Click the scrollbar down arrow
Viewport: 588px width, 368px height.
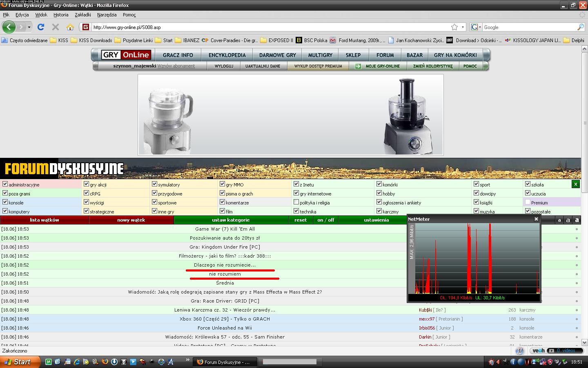click(584, 343)
